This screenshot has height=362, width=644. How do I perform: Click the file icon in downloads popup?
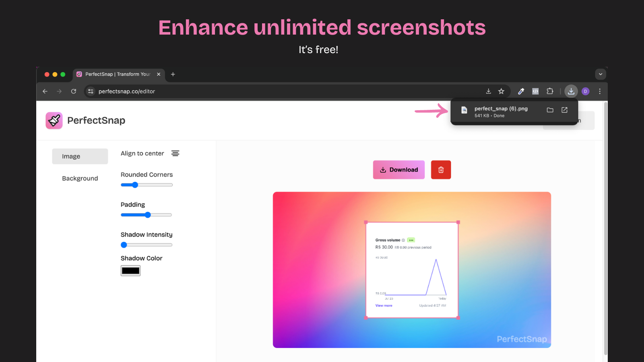464,110
